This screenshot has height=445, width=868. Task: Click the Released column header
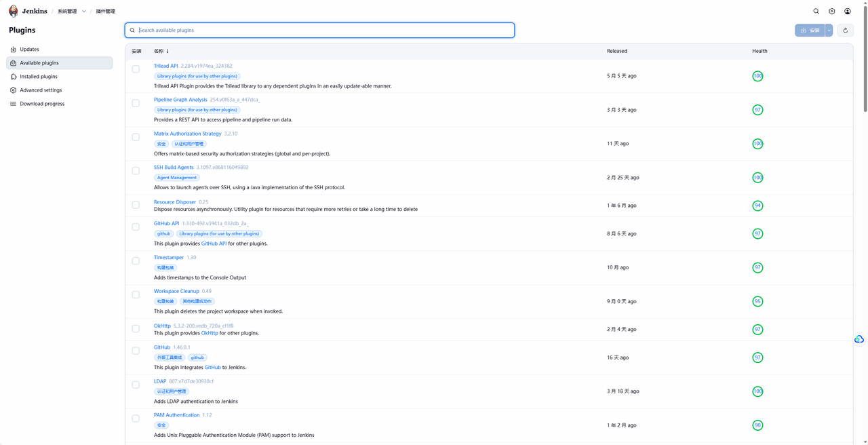click(x=617, y=51)
